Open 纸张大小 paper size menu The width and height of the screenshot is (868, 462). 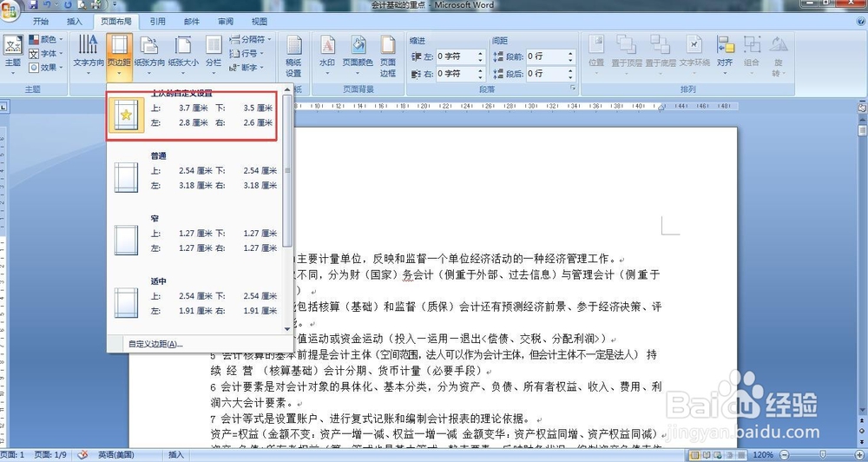click(x=183, y=54)
